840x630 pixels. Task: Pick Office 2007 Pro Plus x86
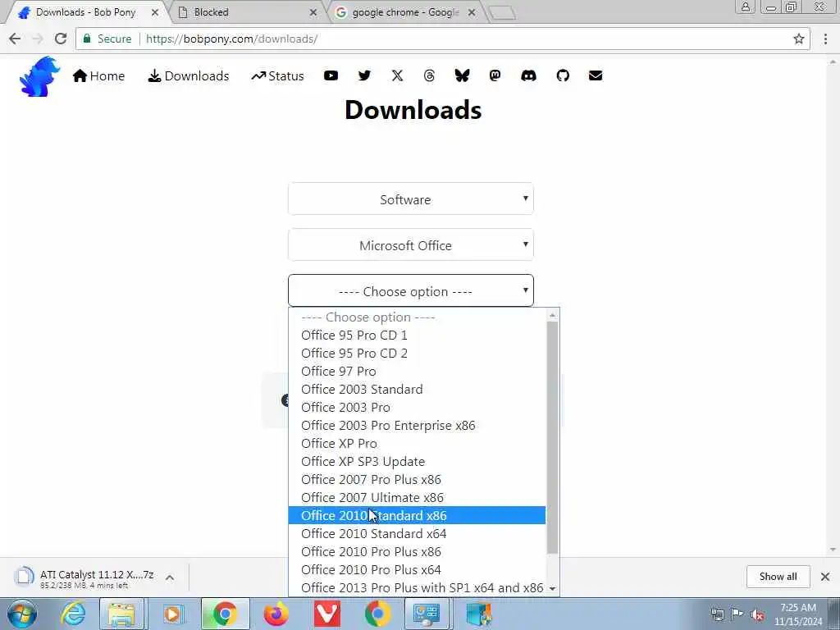click(x=417, y=479)
